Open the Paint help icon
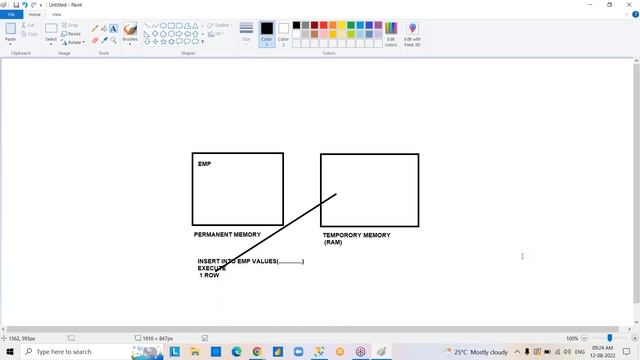 coord(635,14)
